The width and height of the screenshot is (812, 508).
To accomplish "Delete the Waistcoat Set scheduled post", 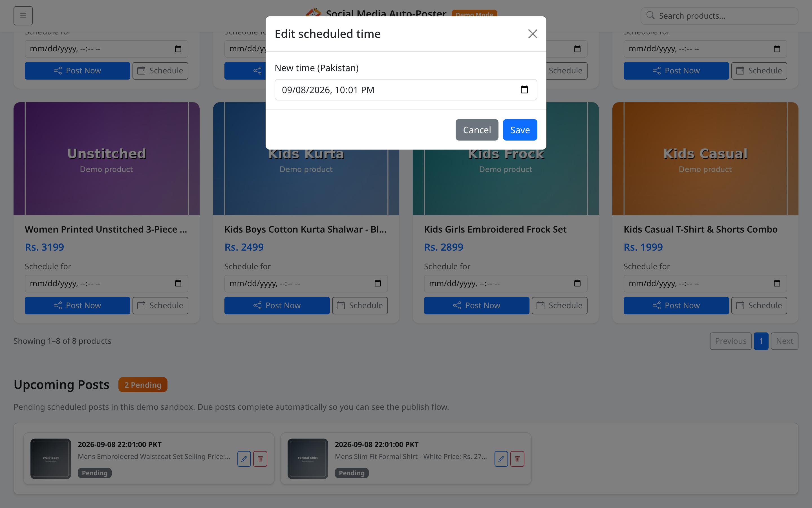I will (x=260, y=459).
